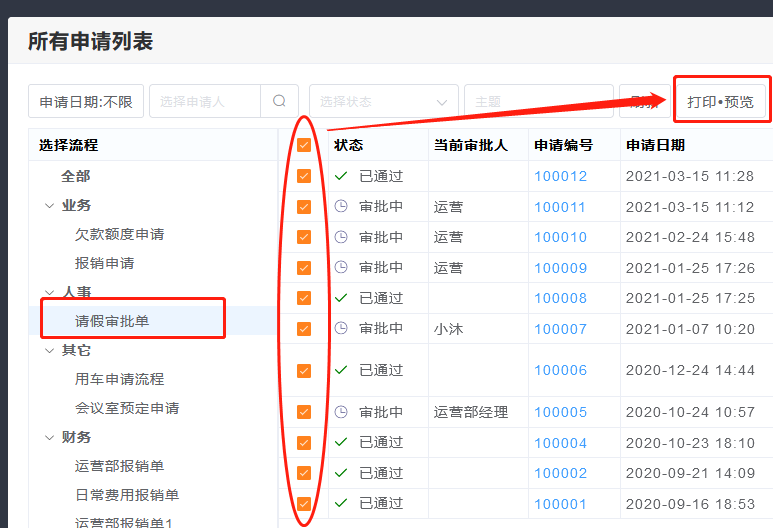Click the clock status icon in row 100007
This screenshot has height=528, width=773.
pos(341,328)
